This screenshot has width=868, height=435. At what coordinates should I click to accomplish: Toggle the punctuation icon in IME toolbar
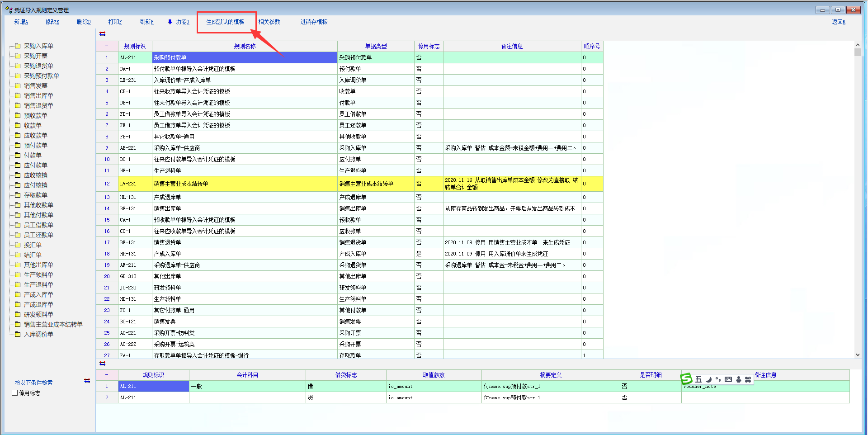pyautogui.click(x=718, y=379)
